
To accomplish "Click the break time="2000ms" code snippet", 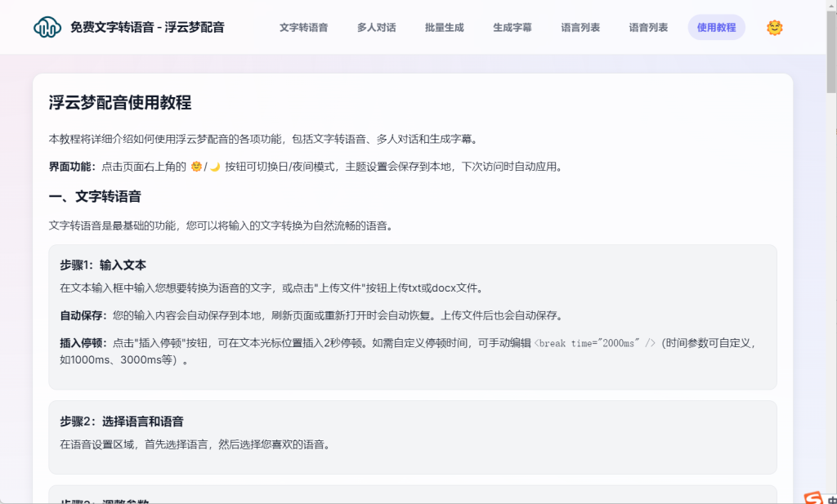I will pos(595,343).
